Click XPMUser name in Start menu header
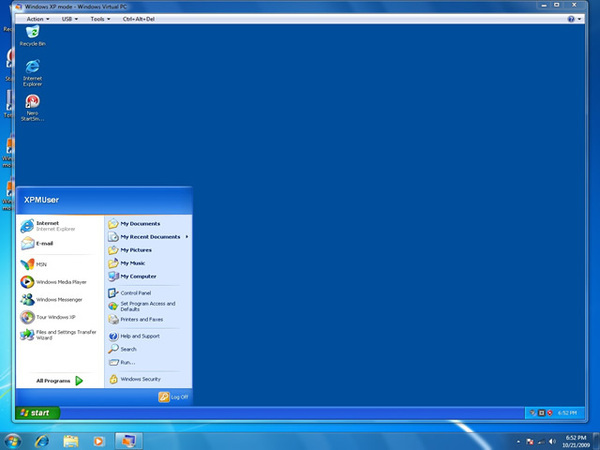 point(41,200)
